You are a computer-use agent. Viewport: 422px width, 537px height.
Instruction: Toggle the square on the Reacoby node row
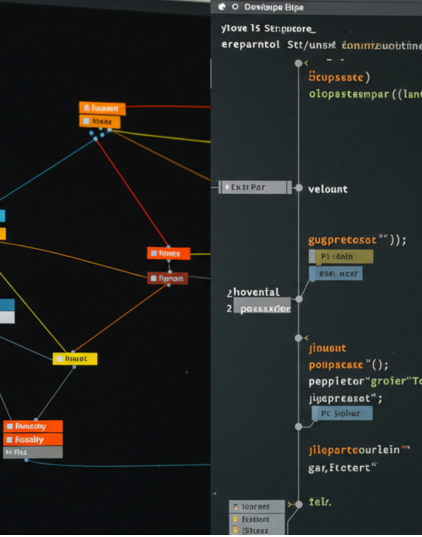pyautogui.click(x=10, y=426)
